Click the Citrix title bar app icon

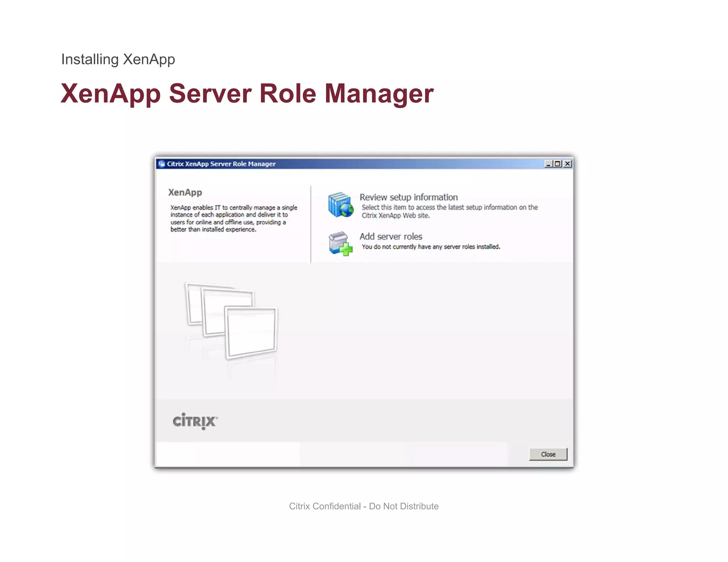coord(162,164)
